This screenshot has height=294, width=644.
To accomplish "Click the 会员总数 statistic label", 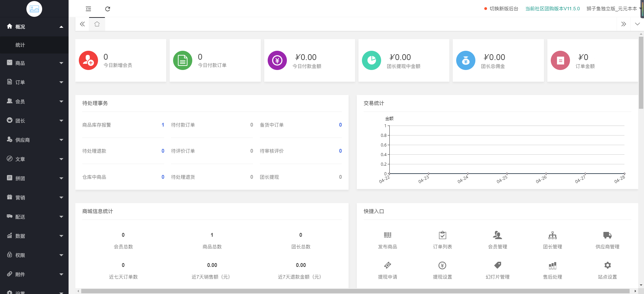I will (x=123, y=247).
